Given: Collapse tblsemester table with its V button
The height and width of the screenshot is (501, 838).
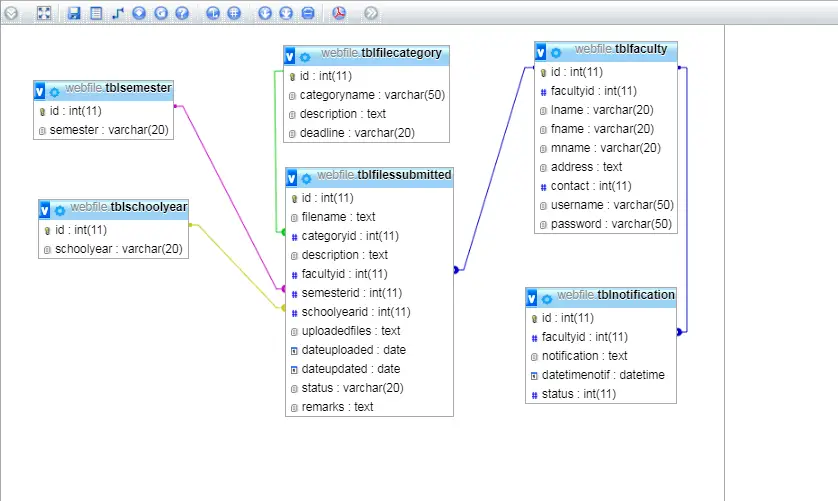Looking at the screenshot, I should pyautogui.click(x=40, y=91).
